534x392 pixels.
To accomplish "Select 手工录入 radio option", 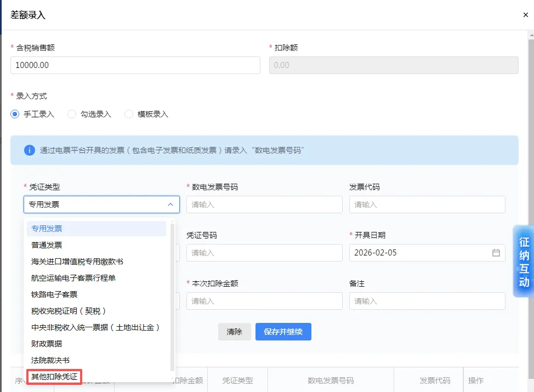I will click(32, 114).
